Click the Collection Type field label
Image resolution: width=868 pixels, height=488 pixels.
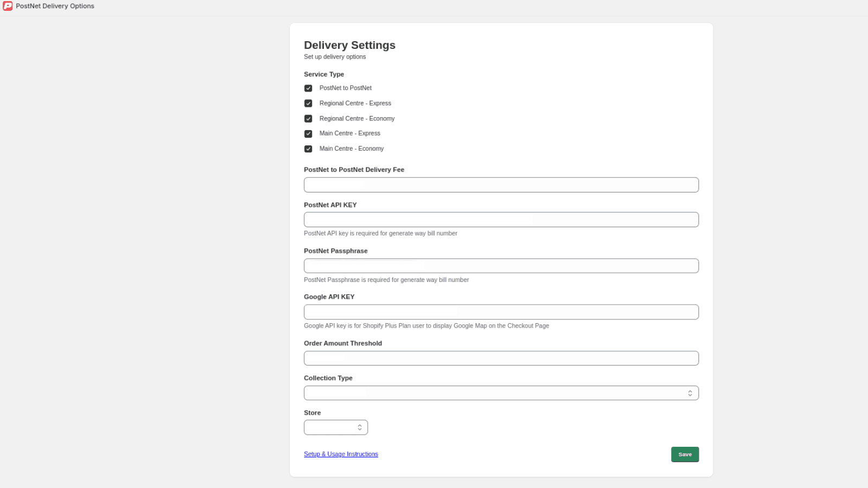(328, 378)
